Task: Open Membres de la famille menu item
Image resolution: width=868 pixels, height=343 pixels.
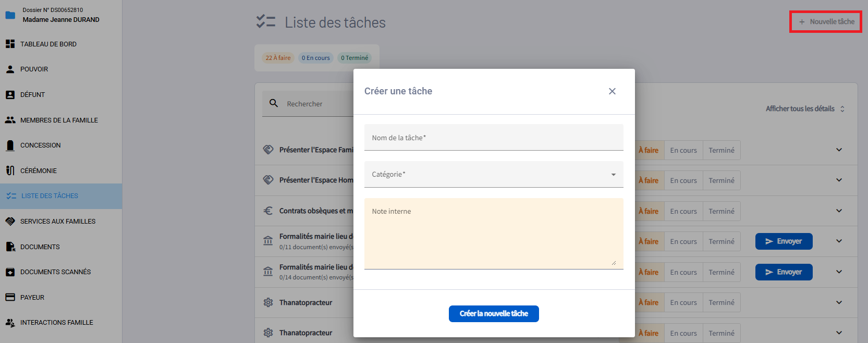Action: 59,120
